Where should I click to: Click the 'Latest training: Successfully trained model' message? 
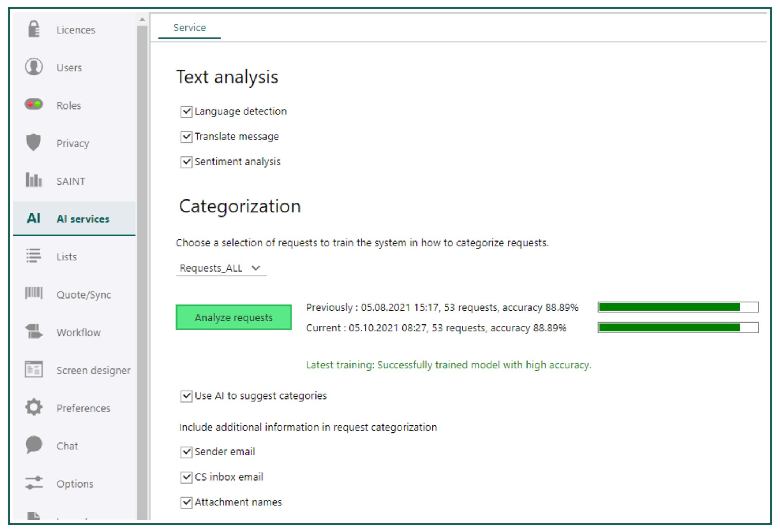pyautogui.click(x=448, y=365)
